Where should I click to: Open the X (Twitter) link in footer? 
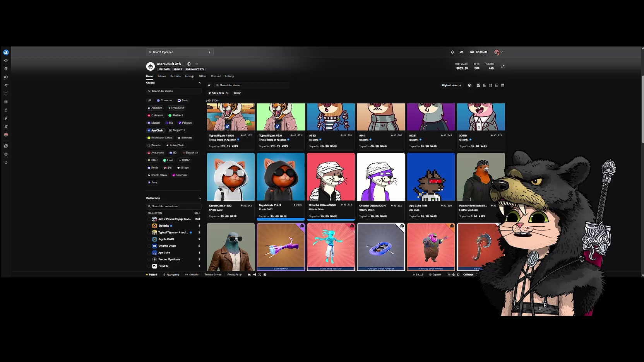tap(260, 275)
